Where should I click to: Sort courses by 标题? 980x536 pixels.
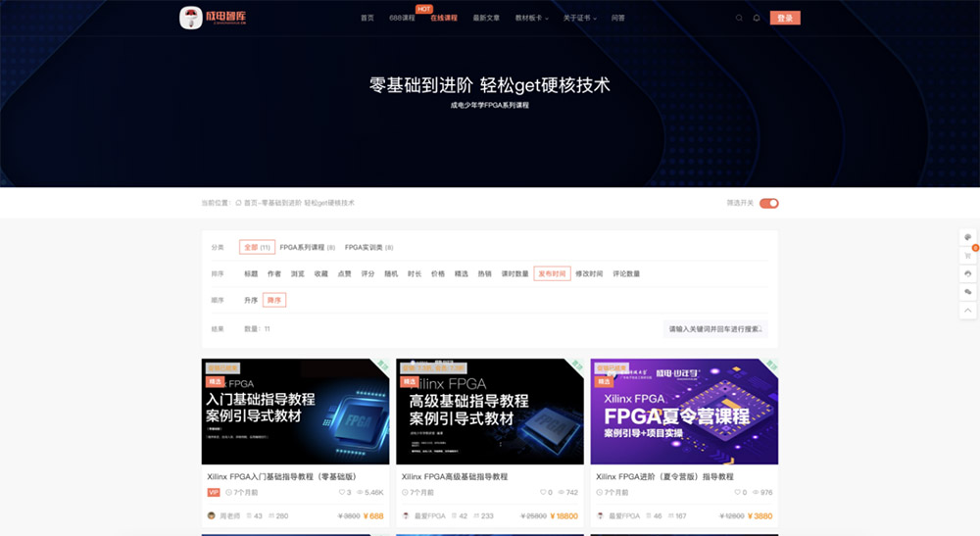251,273
